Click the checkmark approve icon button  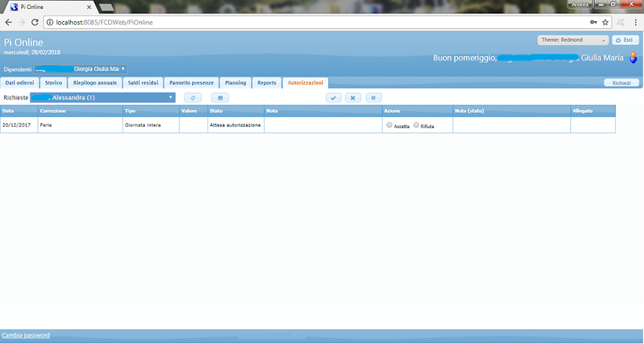[334, 97]
